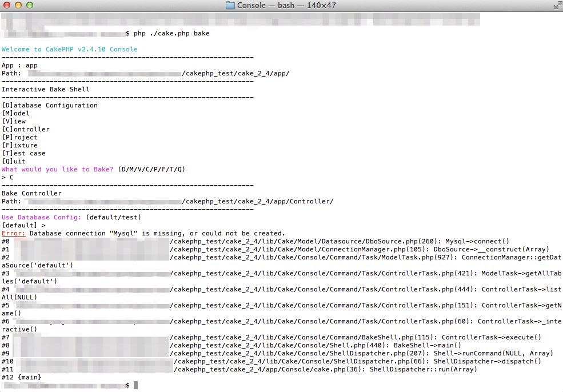Click the "[F]ixture" option
Screen dimensions: 563x392
(x=20, y=145)
